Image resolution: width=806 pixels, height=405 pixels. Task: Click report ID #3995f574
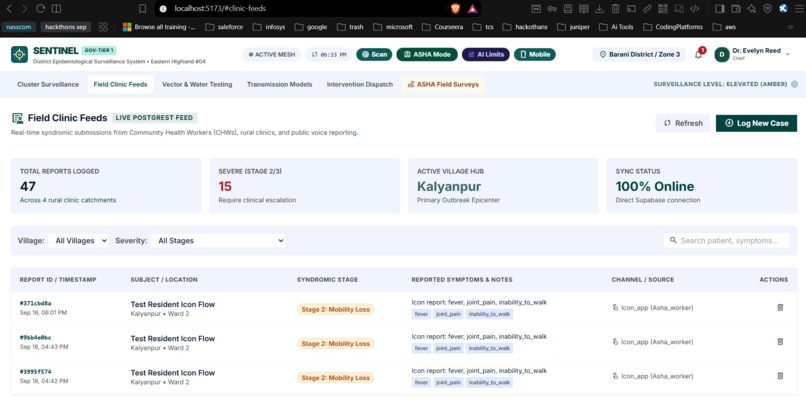(35, 372)
